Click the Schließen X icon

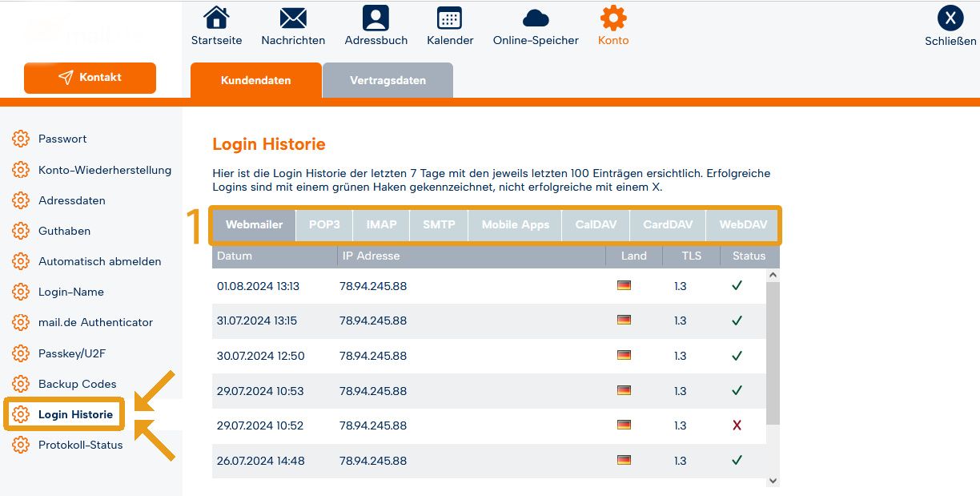click(x=950, y=18)
